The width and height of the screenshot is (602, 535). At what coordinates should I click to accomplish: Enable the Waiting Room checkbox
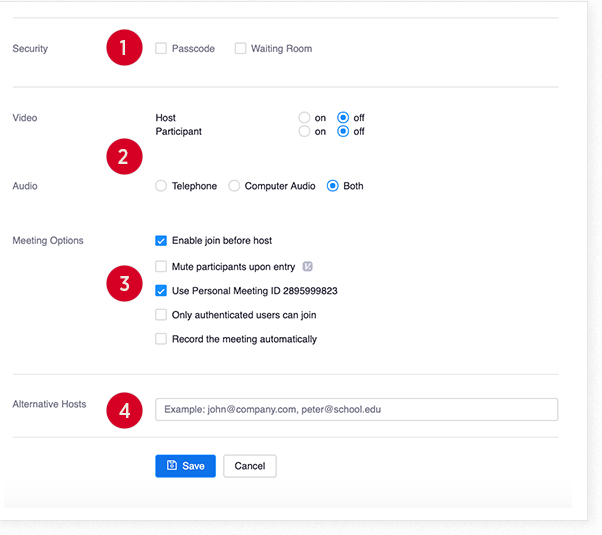pos(240,48)
